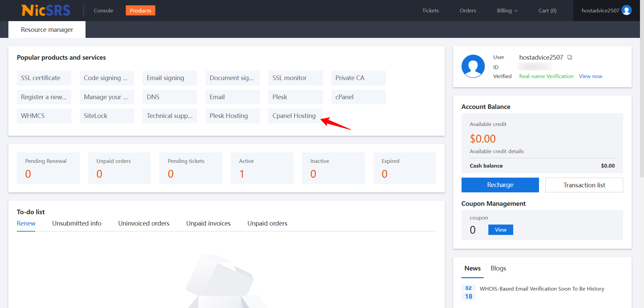View Active resources card
This screenshot has height=308, width=644.
[262, 168]
